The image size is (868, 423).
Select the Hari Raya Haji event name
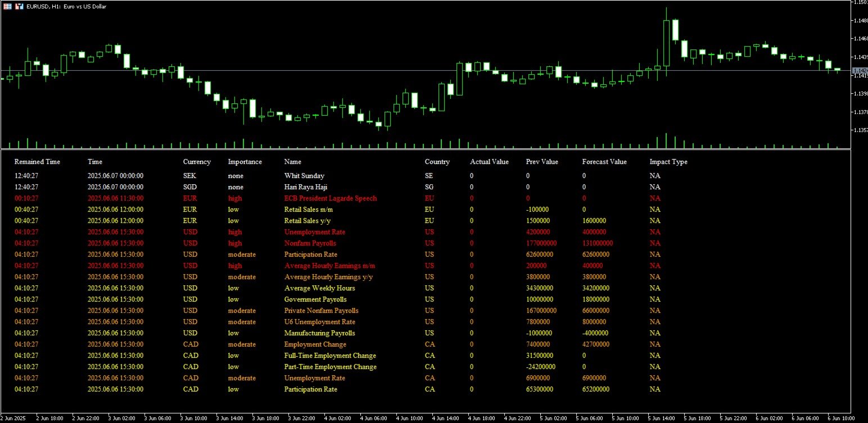coord(306,187)
